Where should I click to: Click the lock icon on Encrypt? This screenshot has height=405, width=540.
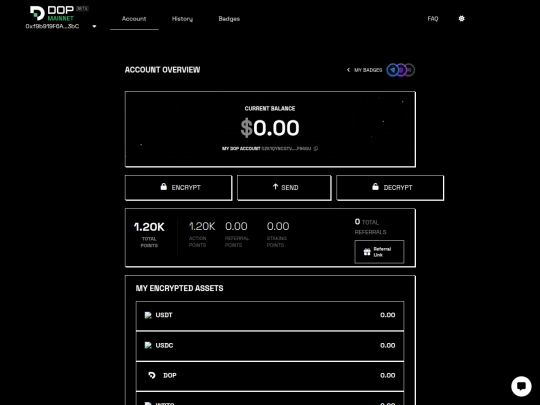click(164, 186)
